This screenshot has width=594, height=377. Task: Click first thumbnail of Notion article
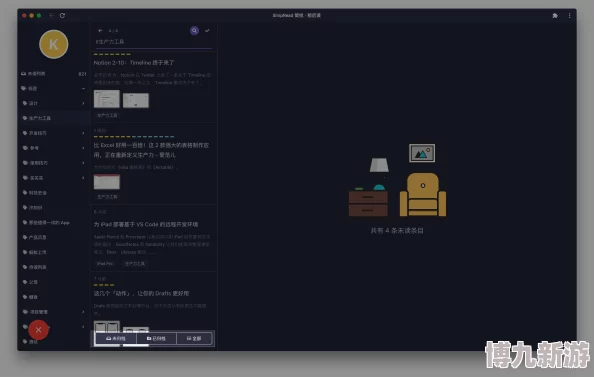(x=107, y=99)
